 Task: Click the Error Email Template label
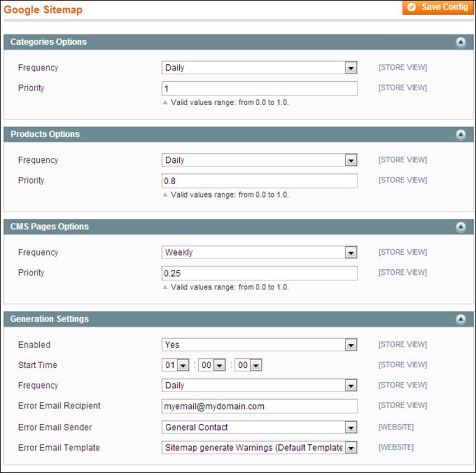59,447
